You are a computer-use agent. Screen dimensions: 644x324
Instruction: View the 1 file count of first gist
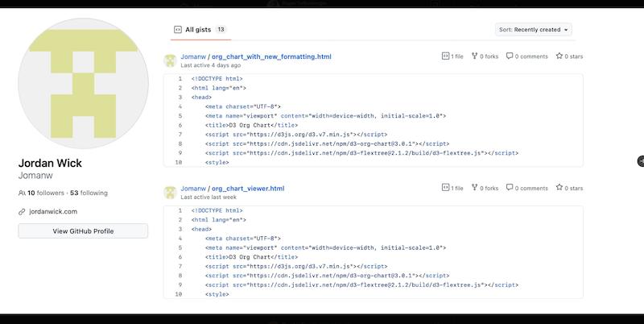(x=452, y=56)
